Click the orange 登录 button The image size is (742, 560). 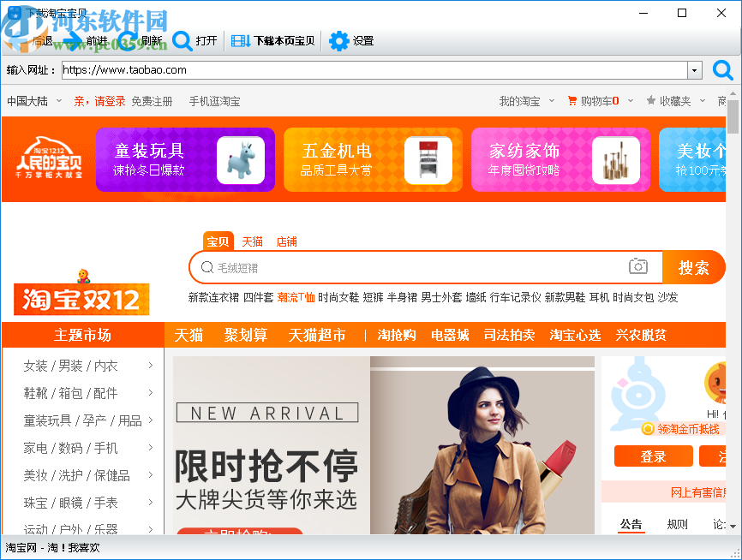(x=653, y=456)
